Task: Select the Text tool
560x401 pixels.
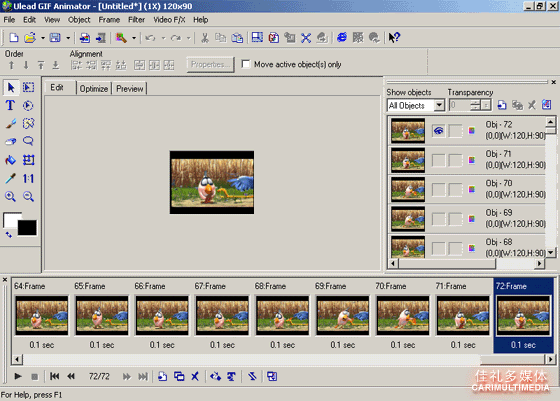Action: point(11,106)
